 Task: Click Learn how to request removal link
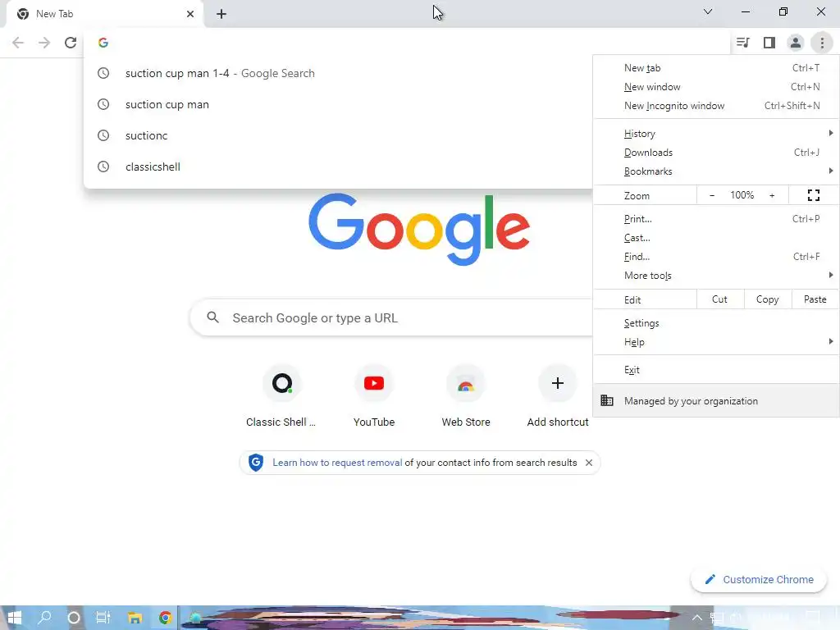[x=337, y=463]
